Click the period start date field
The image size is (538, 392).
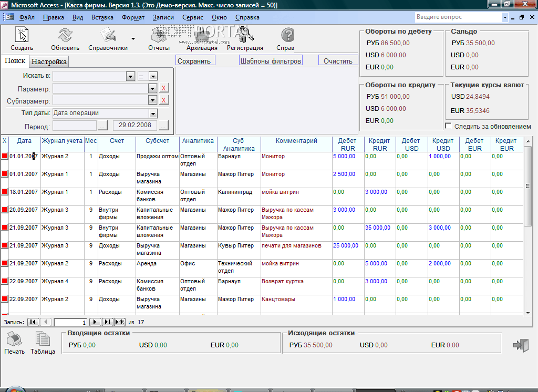coord(75,126)
